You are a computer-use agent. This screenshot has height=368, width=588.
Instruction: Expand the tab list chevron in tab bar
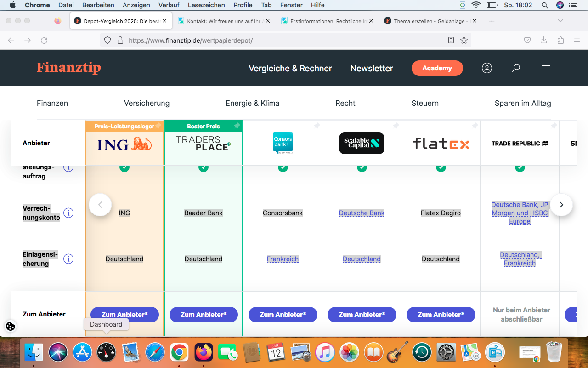tap(560, 21)
